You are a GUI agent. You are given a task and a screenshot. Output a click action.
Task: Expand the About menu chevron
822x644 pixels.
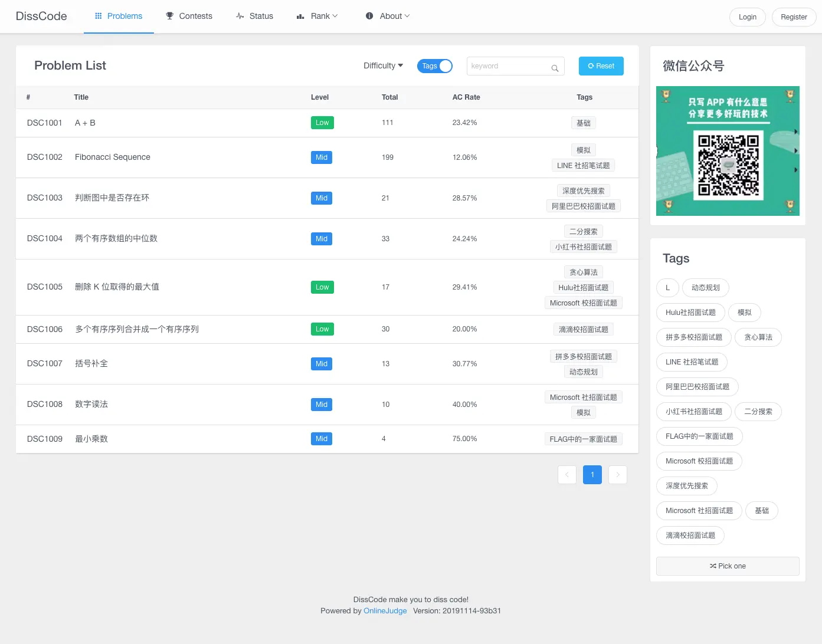[x=407, y=16]
